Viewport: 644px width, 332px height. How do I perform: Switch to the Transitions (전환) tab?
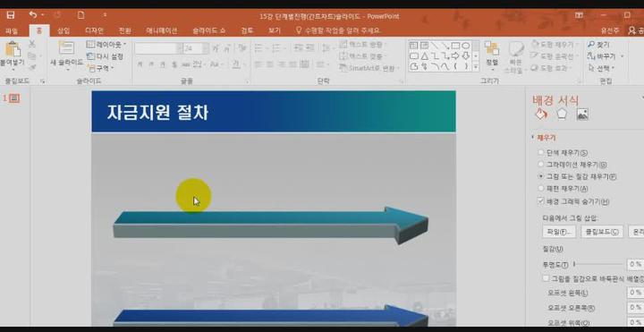tap(125, 30)
